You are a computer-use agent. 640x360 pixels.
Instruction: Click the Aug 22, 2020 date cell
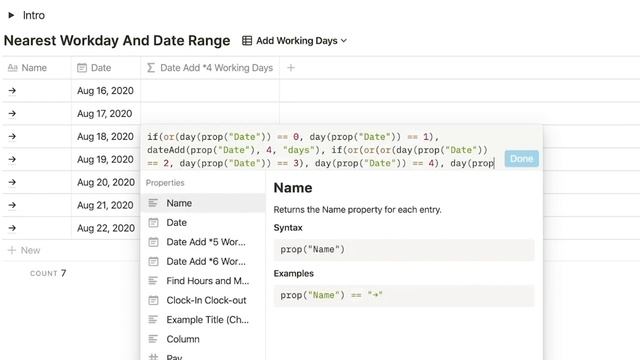pyautogui.click(x=106, y=228)
